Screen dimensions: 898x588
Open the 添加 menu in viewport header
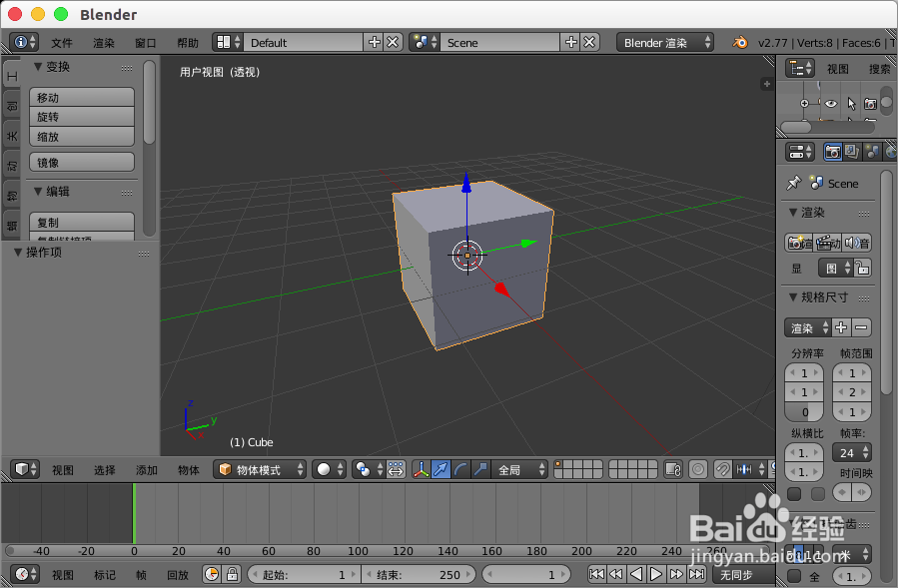[x=146, y=470]
